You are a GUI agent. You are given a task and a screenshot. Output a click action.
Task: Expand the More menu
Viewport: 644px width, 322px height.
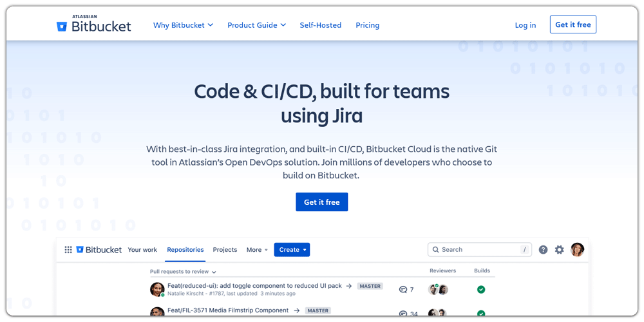(257, 250)
